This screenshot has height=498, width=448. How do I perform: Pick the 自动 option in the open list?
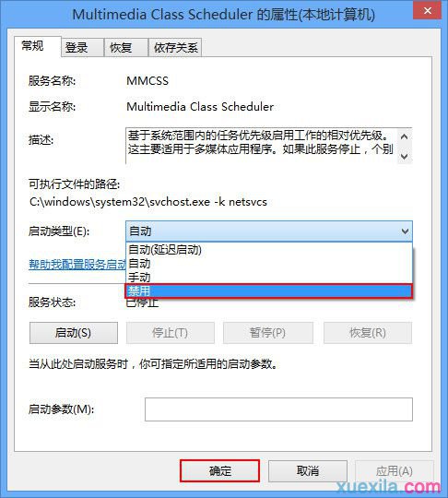click(x=269, y=263)
